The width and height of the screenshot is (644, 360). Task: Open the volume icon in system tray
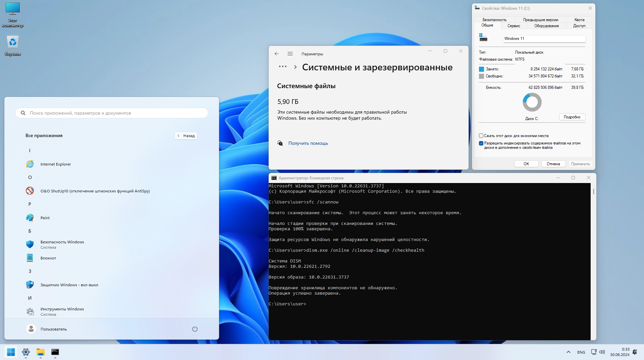click(x=602, y=352)
